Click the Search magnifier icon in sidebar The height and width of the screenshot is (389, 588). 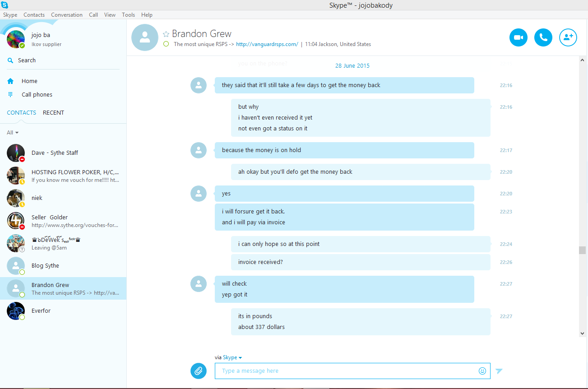click(x=10, y=60)
